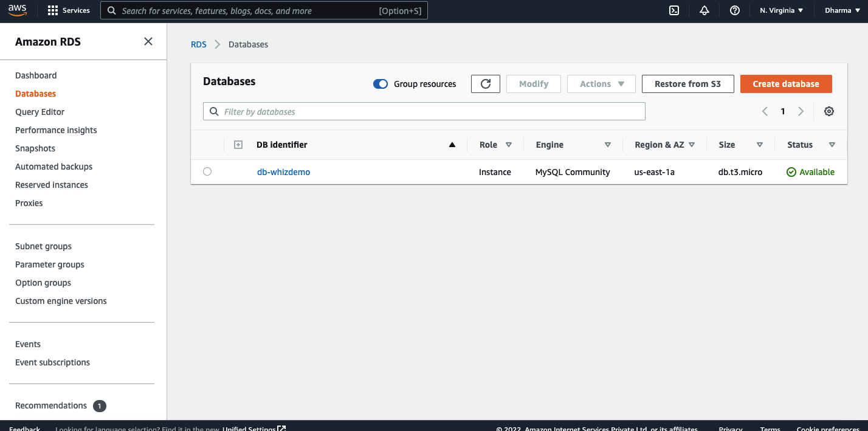Sort by the Size column
The image size is (868, 431).
tap(759, 145)
